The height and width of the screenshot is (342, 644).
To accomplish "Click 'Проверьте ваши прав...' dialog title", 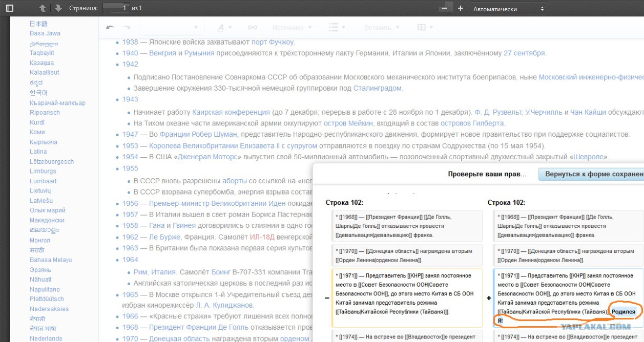I will pyautogui.click(x=487, y=174).
